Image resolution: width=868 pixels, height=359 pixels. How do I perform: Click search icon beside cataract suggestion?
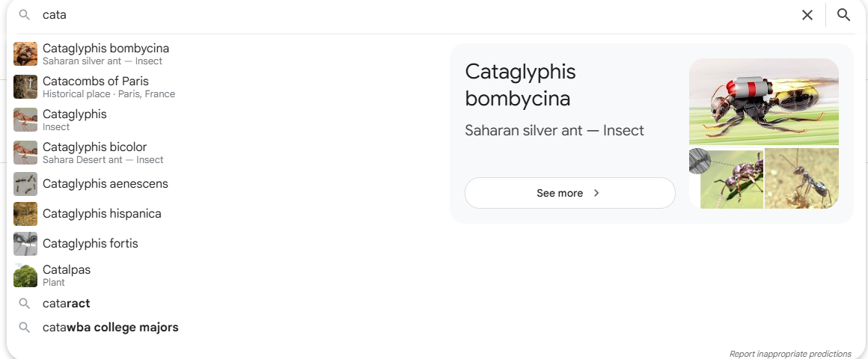tap(25, 304)
